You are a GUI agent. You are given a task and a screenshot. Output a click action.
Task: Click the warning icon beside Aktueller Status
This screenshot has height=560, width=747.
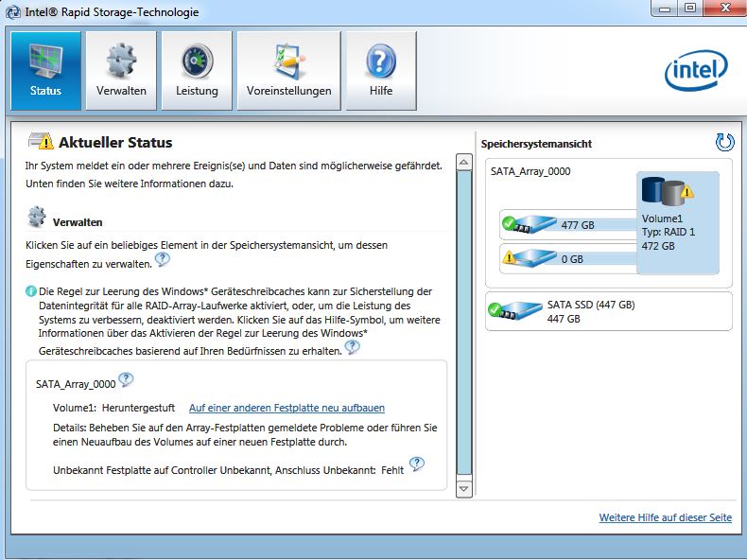(x=41, y=141)
